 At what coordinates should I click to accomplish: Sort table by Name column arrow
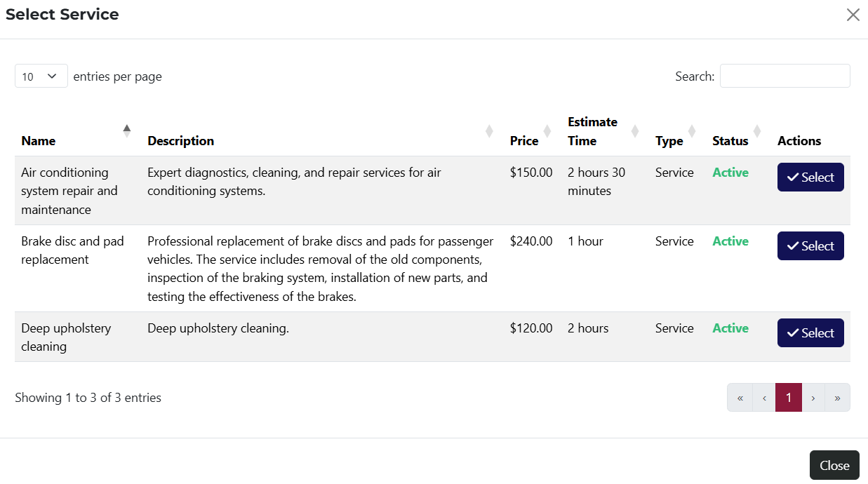pyautogui.click(x=126, y=131)
